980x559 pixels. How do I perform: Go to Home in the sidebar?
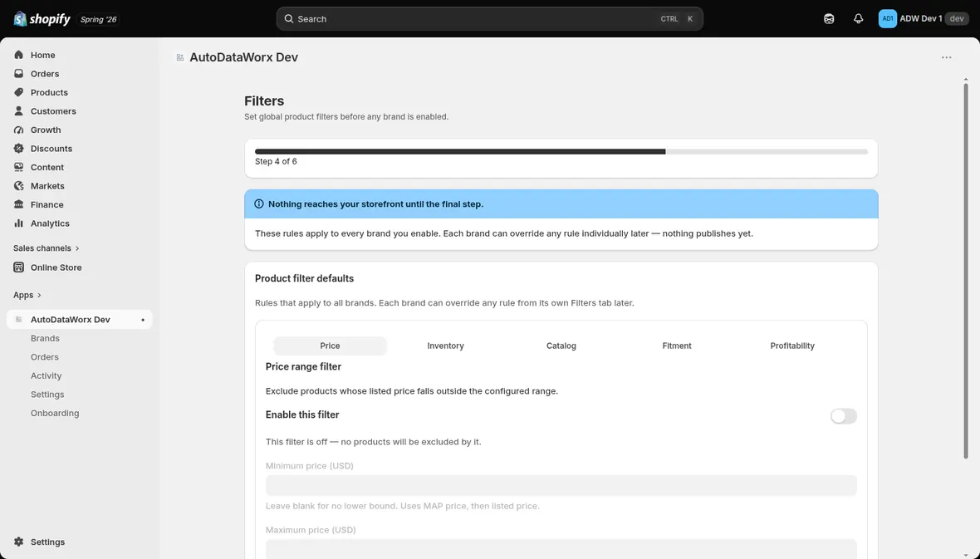pyautogui.click(x=80, y=55)
